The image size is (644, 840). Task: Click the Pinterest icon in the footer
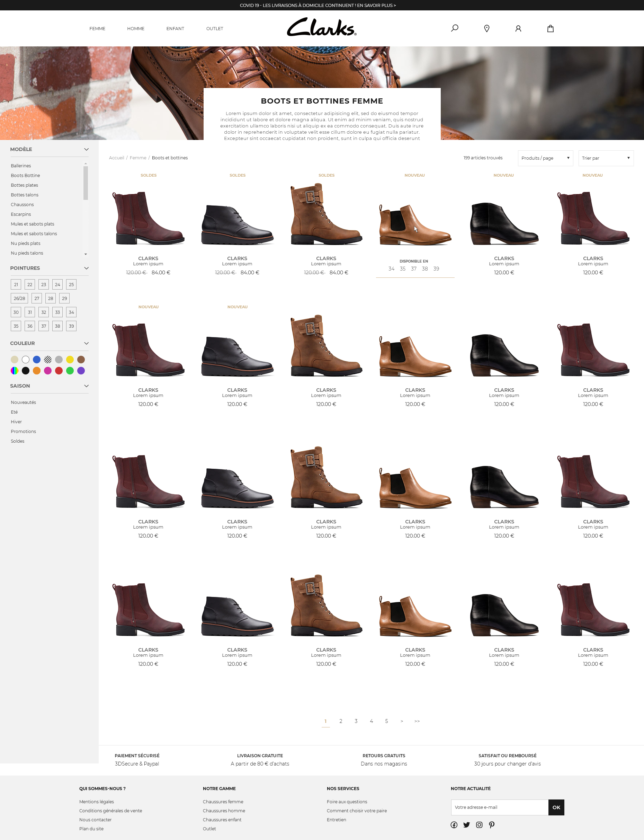pos(492,825)
